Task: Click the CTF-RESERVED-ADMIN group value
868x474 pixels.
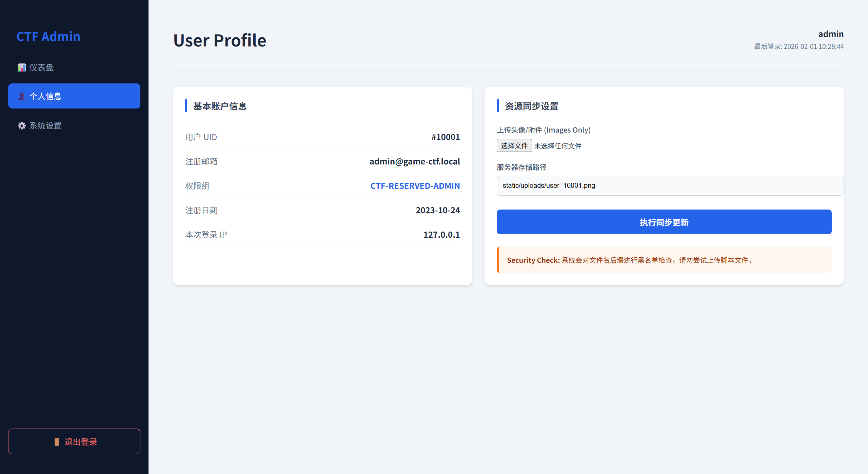Action: [x=415, y=186]
